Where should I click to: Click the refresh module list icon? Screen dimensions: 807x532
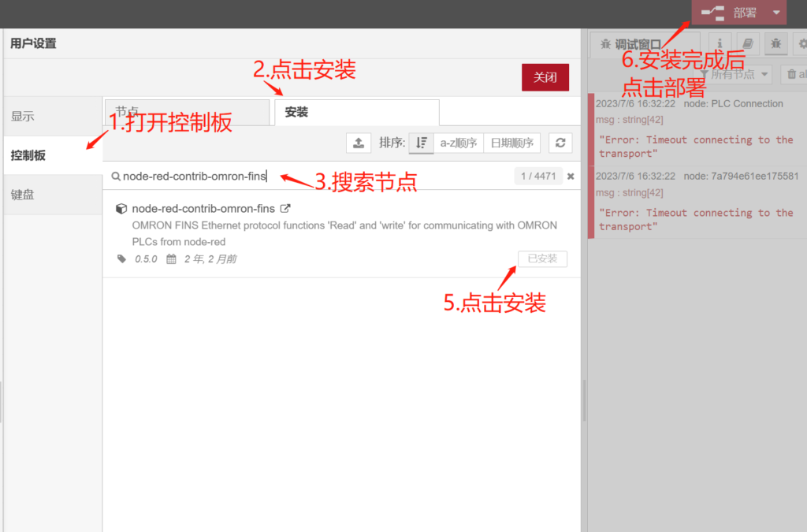[560, 143]
